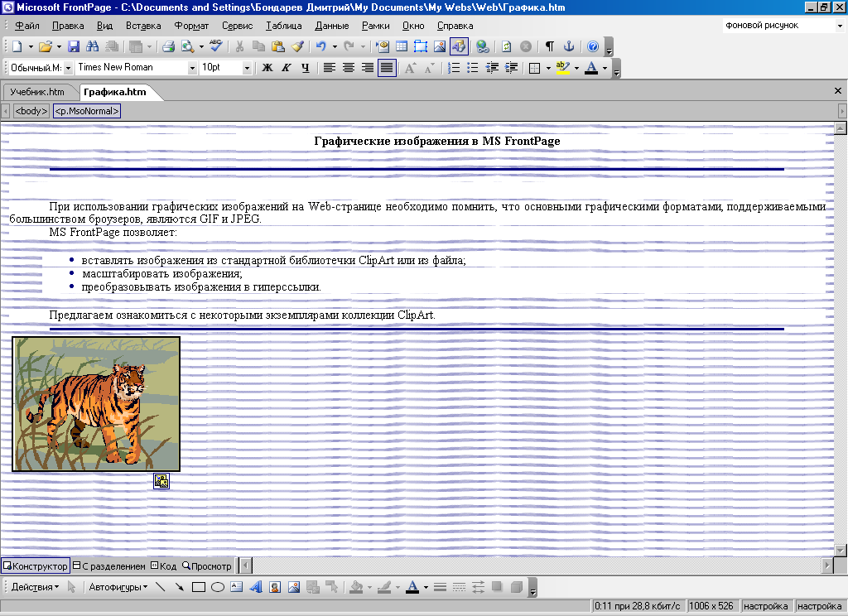Click the <p.MsoNormal> tag selector button
The image size is (848, 616).
coord(86,111)
